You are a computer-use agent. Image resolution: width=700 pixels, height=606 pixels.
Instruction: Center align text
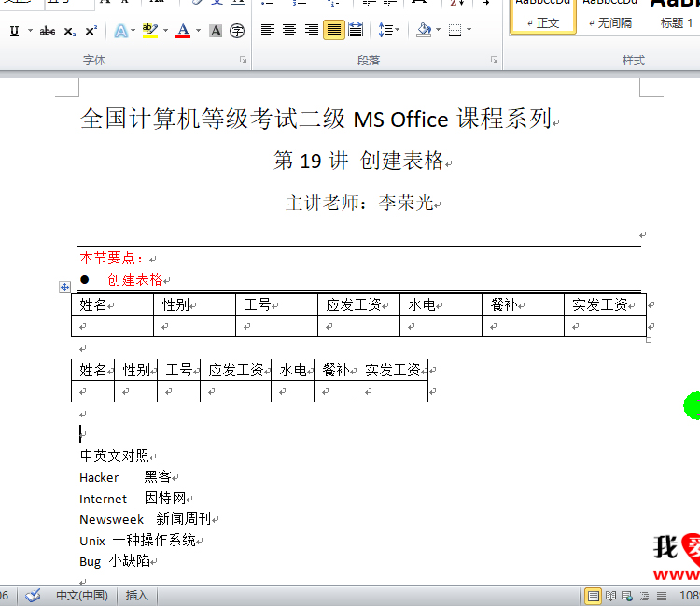(289, 30)
